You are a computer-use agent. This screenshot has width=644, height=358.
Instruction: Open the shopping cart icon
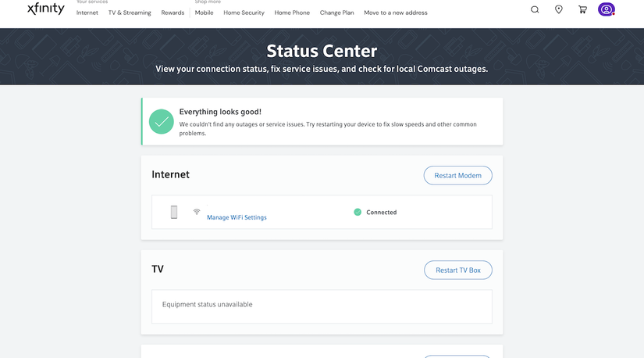(582, 9)
